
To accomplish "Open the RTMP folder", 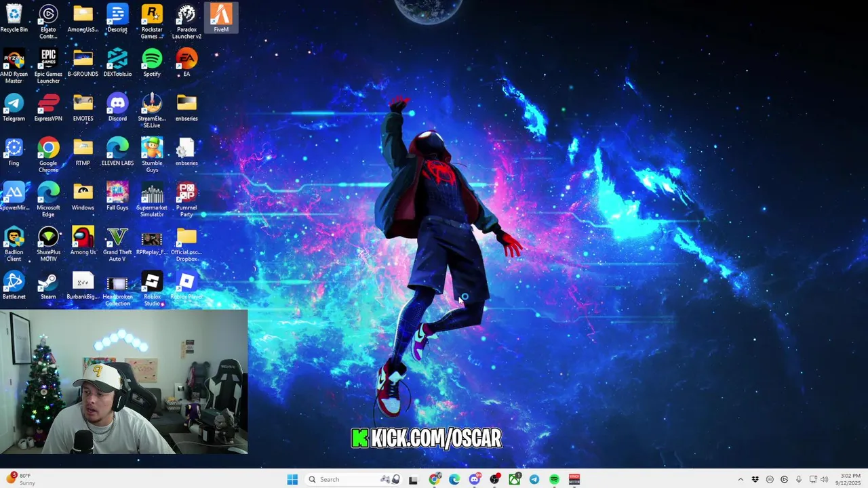I will pos(83,152).
